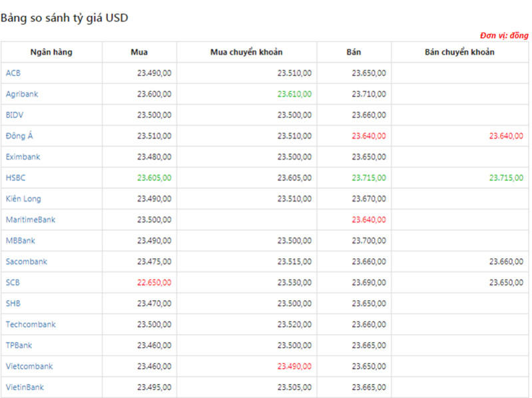The height and width of the screenshot is (398, 532).
Task: Open the SHB bank link
Action: [x=13, y=303]
